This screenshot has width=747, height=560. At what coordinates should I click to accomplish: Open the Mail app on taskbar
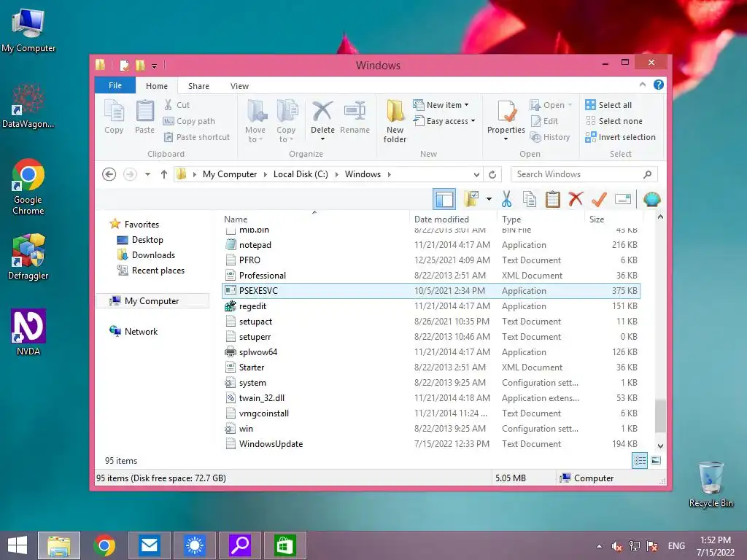click(x=149, y=545)
